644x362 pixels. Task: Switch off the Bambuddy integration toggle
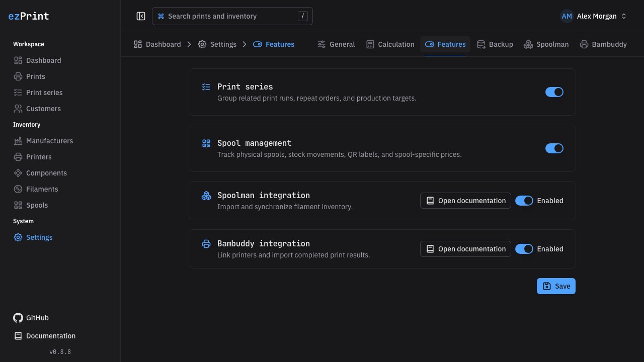tap(524, 249)
